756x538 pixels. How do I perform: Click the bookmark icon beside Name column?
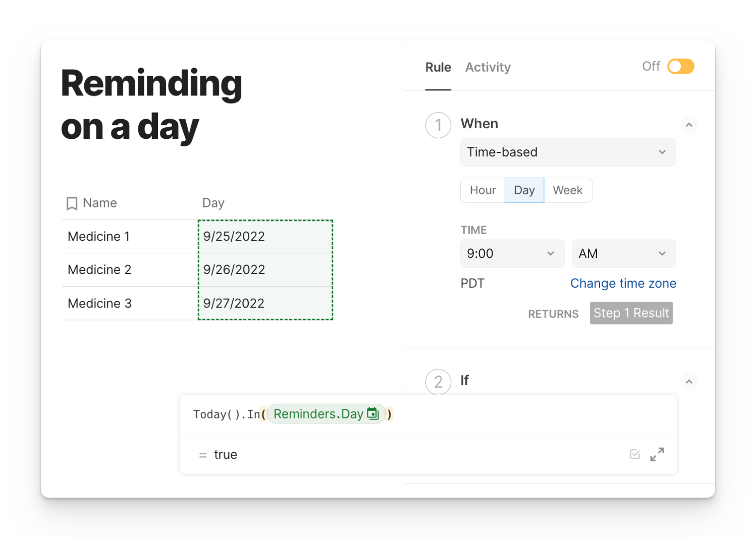(x=72, y=203)
